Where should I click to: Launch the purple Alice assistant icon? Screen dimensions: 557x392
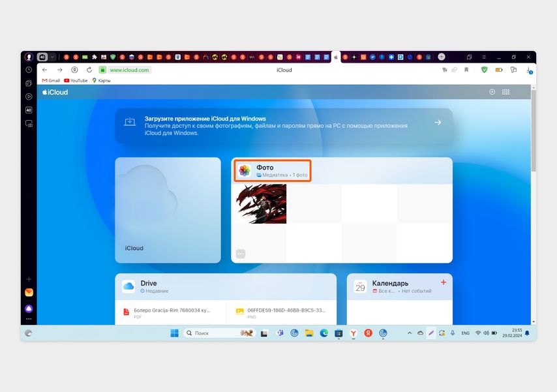tap(29, 309)
